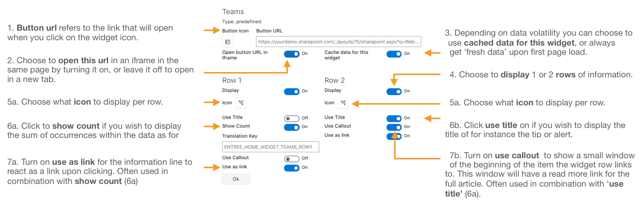Toggle Row 2 Use as link switch
The height and width of the screenshot is (210, 644).
click(x=394, y=136)
